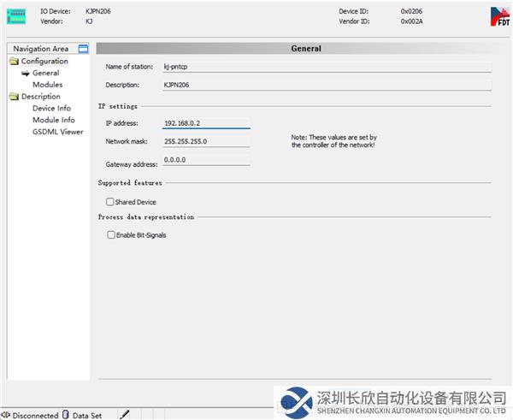Click the Navigation Area panel toggle icon

coord(83,49)
